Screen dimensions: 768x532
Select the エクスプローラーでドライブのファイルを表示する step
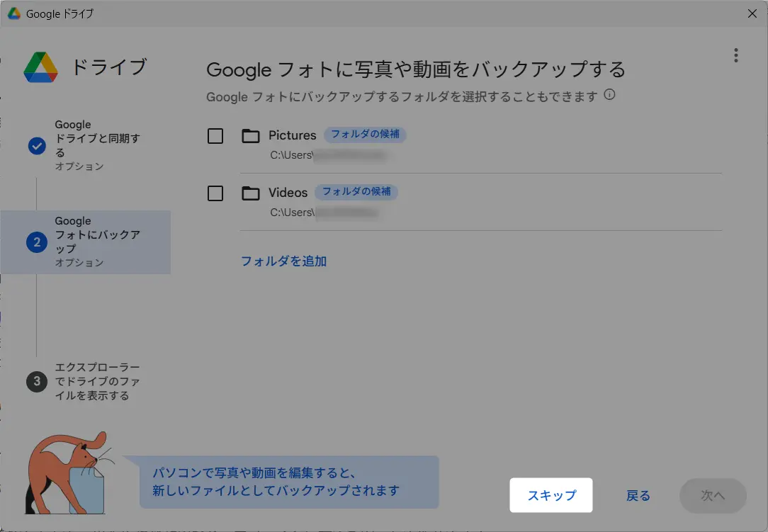[98, 382]
